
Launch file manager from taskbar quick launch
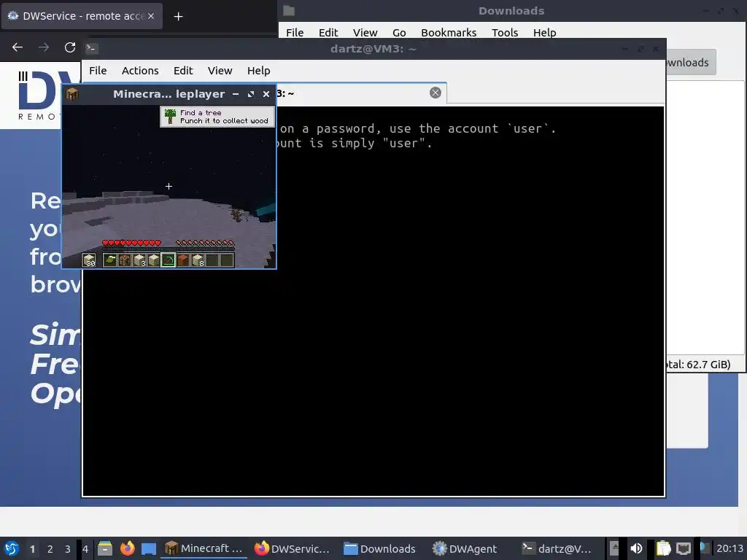pos(105,548)
